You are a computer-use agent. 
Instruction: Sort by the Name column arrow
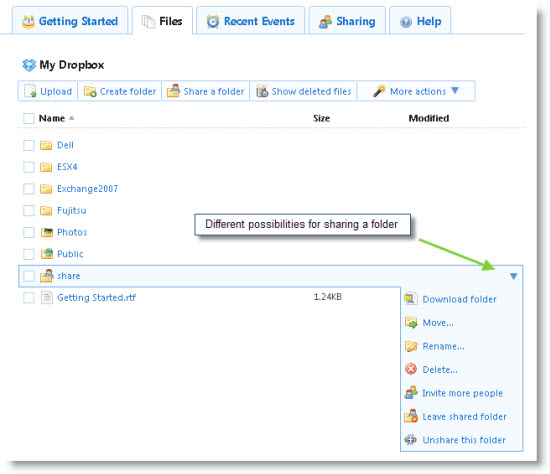(x=72, y=118)
